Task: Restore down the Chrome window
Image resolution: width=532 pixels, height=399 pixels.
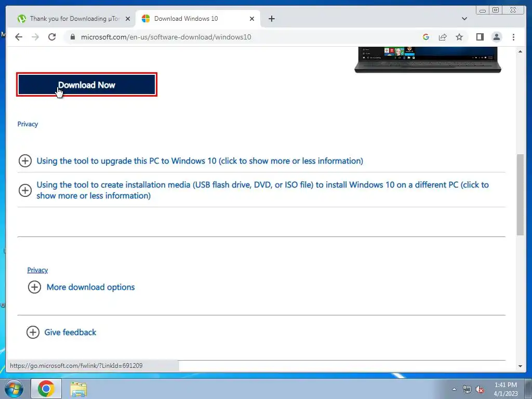Action: pyautogui.click(x=496, y=10)
